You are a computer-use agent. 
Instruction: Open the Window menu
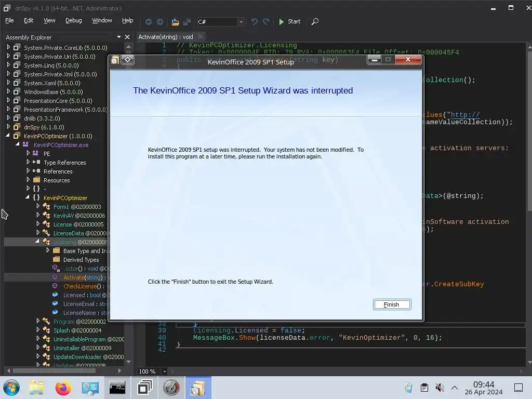pos(102,20)
